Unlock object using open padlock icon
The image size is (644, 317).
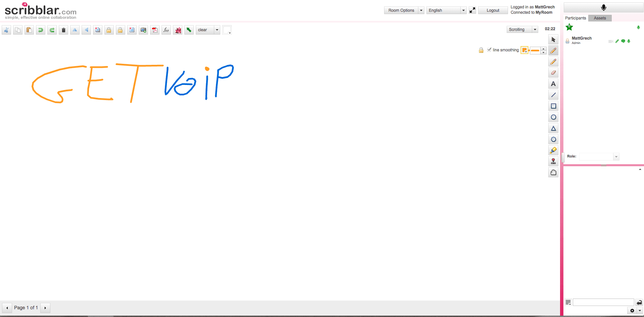(120, 30)
